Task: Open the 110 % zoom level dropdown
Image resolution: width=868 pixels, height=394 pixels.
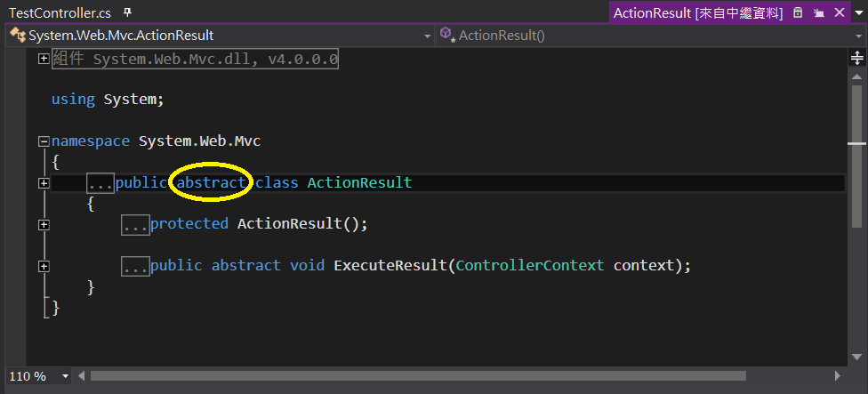Action: (x=65, y=376)
